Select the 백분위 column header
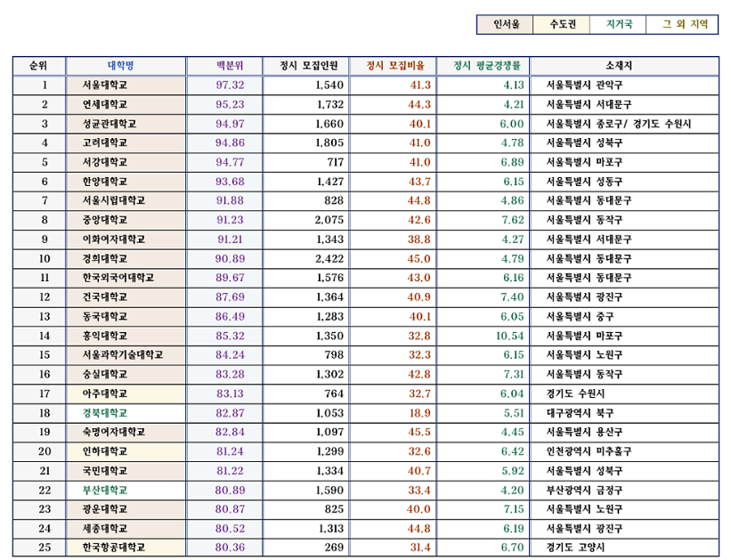 pos(224,66)
